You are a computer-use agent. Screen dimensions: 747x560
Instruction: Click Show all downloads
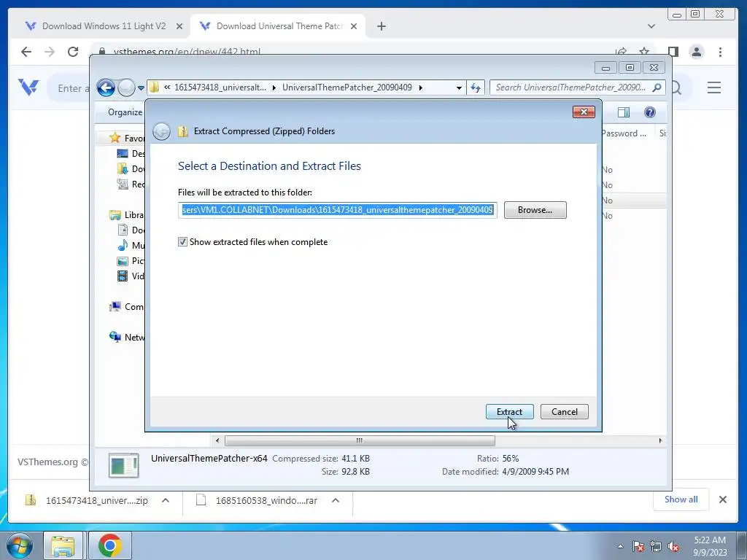pyautogui.click(x=681, y=499)
